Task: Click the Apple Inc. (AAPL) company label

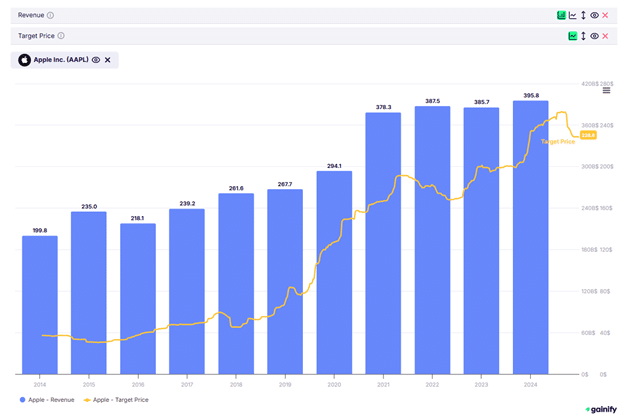Action: (x=61, y=60)
